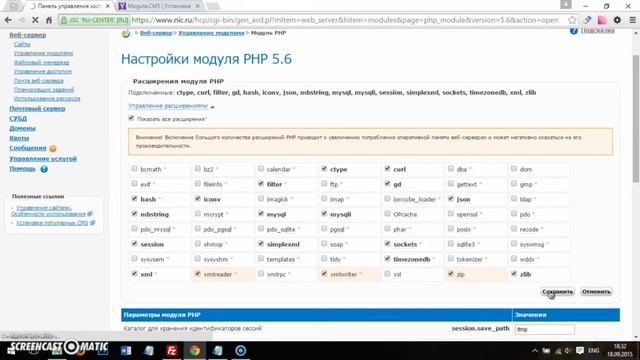Enable the calendar extension checkbox
Viewport: 640px width, 360px height.
tap(261, 168)
